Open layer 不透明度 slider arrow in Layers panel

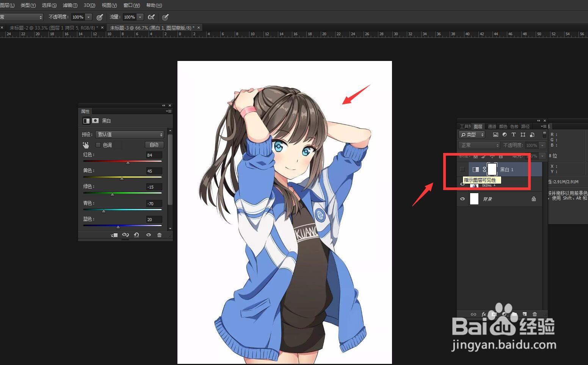543,145
